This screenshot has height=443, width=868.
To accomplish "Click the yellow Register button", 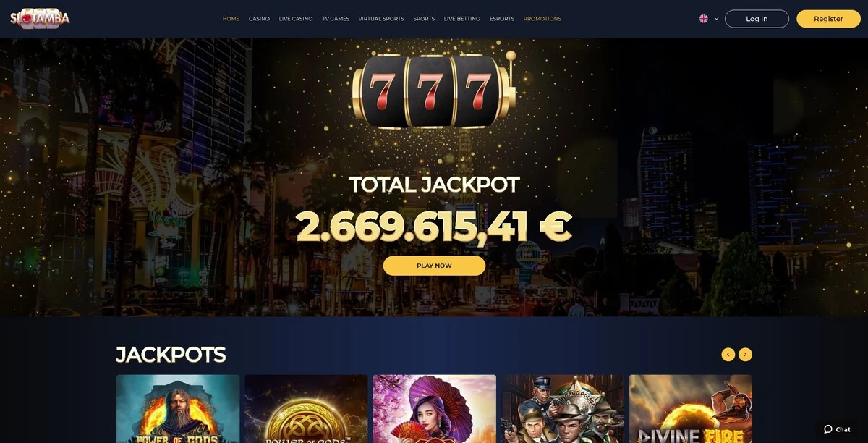I will [x=828, y=19].
